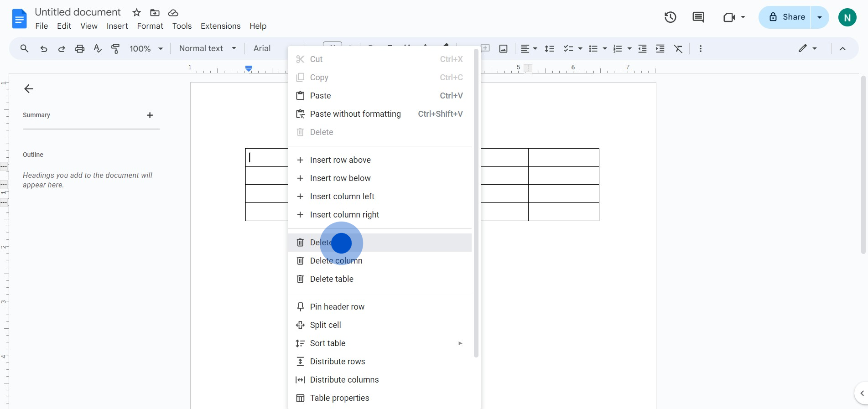Open the Tools menu
Image resolution: width=868 pixels, height=409 pixels.
182,26
